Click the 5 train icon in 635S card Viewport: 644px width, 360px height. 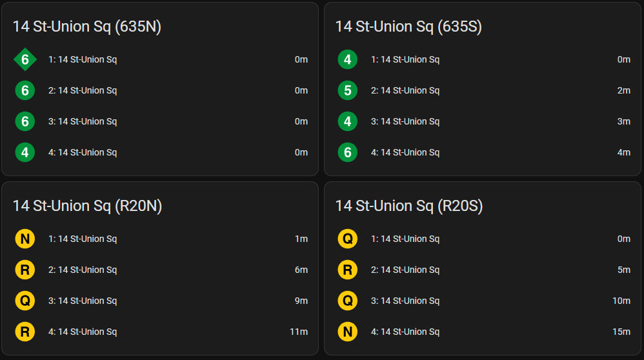pyautogui.click(x=347, y=90)
